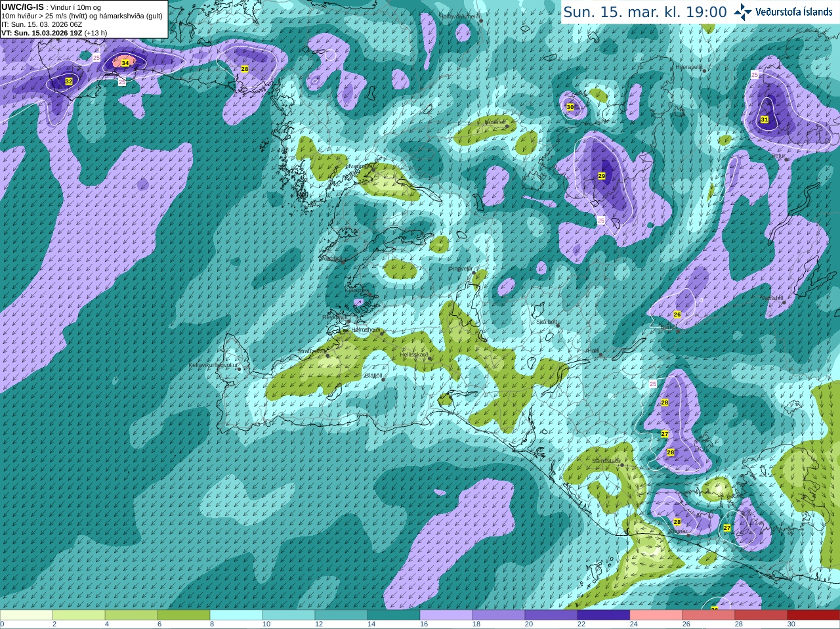Click the Veðurstofa Íslands logo emblem

(x=742, y=11)
